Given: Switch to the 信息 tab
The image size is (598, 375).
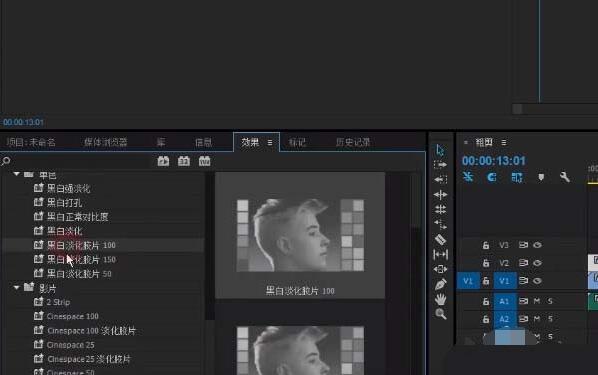Looking at the screenshot, I should (x=203, y=143).
